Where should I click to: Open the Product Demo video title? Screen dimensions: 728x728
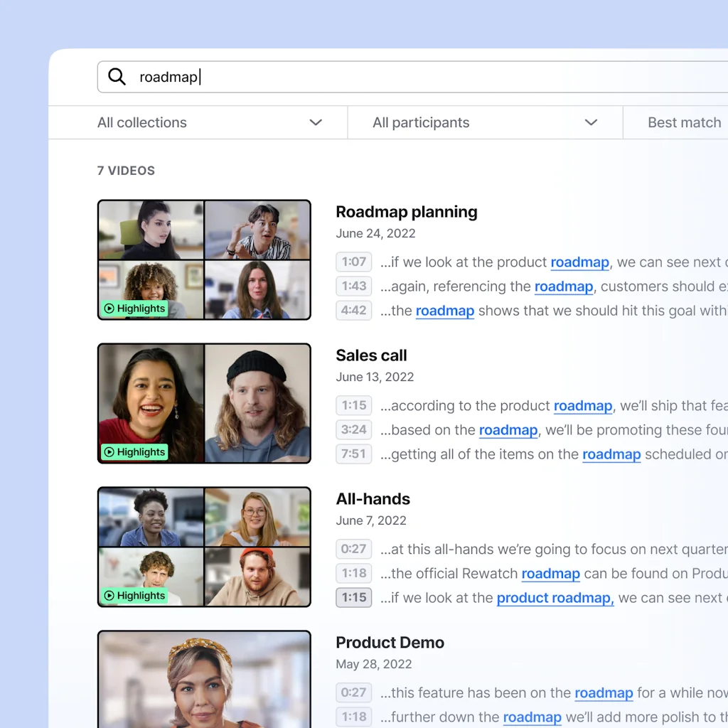point(390,643)
